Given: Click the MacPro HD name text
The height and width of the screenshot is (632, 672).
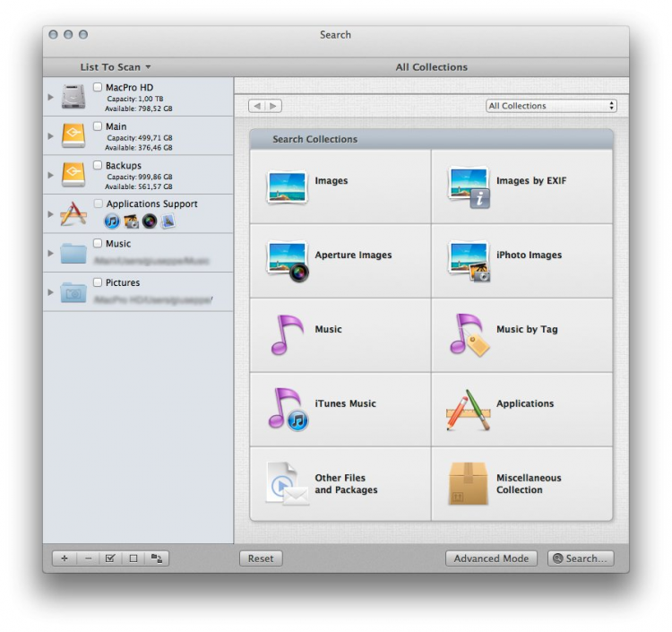Looking at the screenshot, I should click(129, 88).
